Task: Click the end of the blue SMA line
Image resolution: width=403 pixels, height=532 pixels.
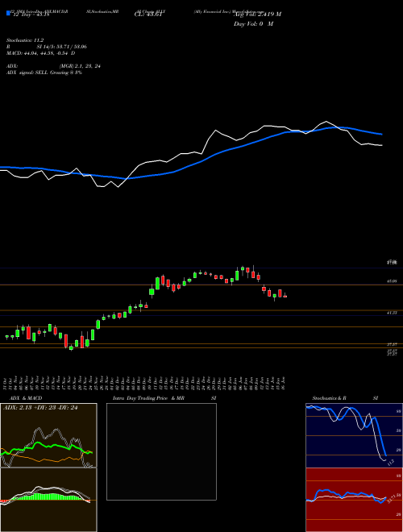Action: (382, 135)
